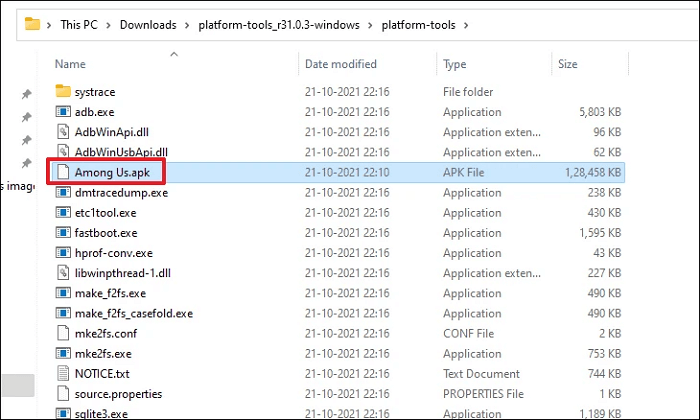The height and width of the screenshot is (420, 700).
Task: Select the hprof-conv.exe file name
Action: click(x=115, y=253)
